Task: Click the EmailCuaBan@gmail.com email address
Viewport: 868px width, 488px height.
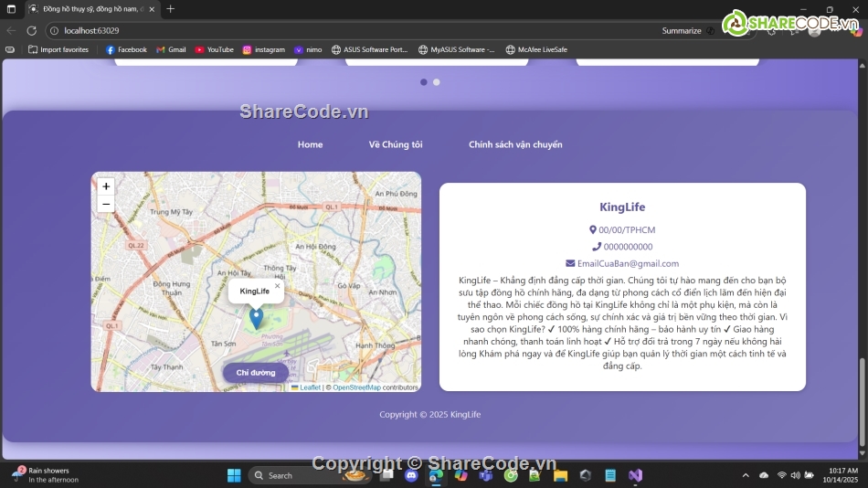Action: (628, 263)
